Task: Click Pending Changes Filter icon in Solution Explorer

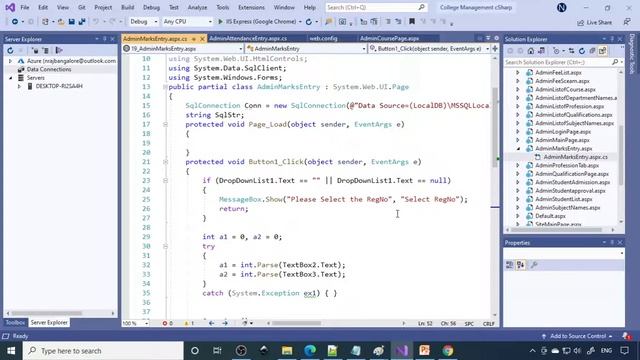Action: coord(556,51)
